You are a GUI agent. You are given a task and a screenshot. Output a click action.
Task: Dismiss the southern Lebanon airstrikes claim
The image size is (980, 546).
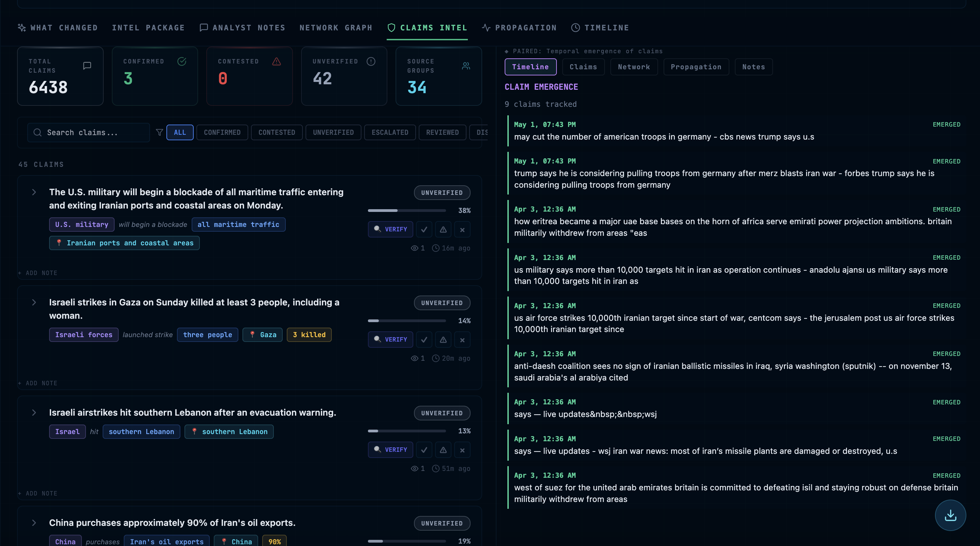(x=462, y=450)
